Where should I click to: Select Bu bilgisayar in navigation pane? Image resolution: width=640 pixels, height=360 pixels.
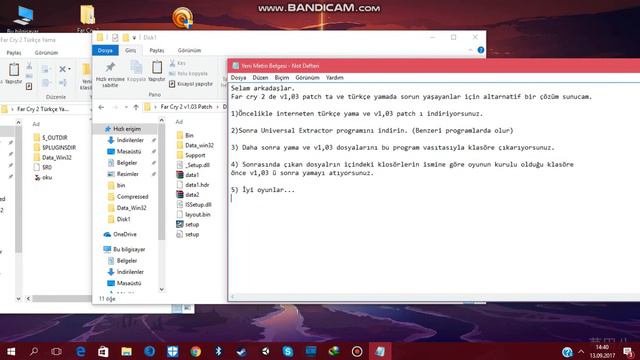click(x=129, y=249)
